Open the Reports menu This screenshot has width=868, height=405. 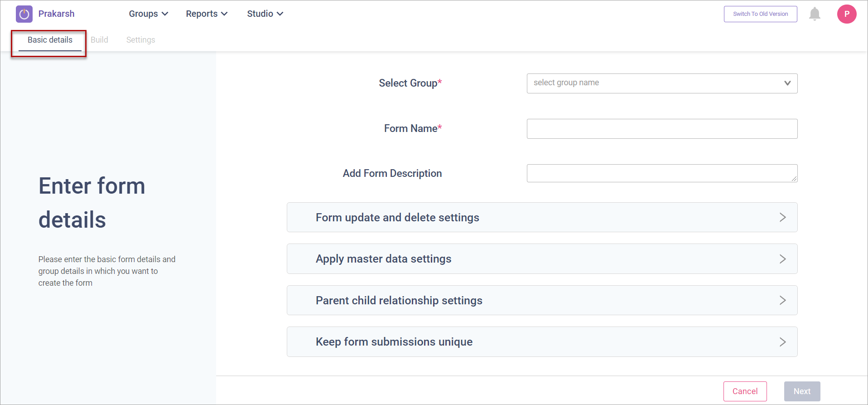tap(207, 14)
